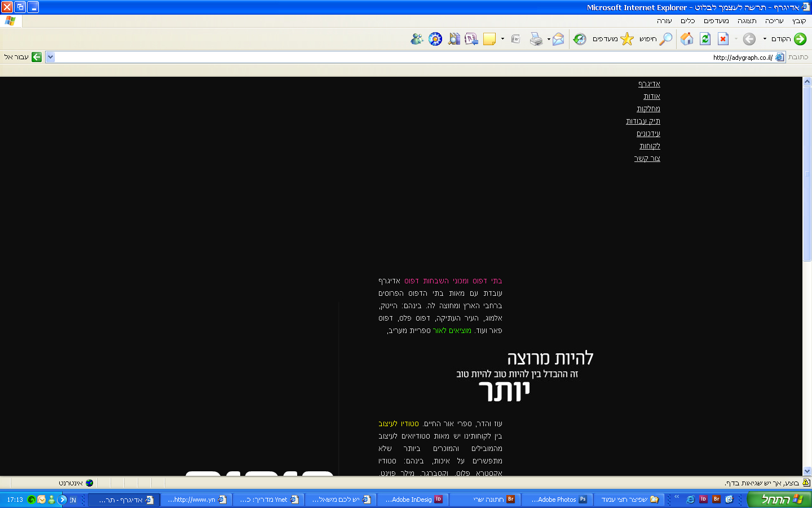Switch to the חתונה שרי Bridge taskbar button
The image size is (812, 508).
tap(486, 500)
